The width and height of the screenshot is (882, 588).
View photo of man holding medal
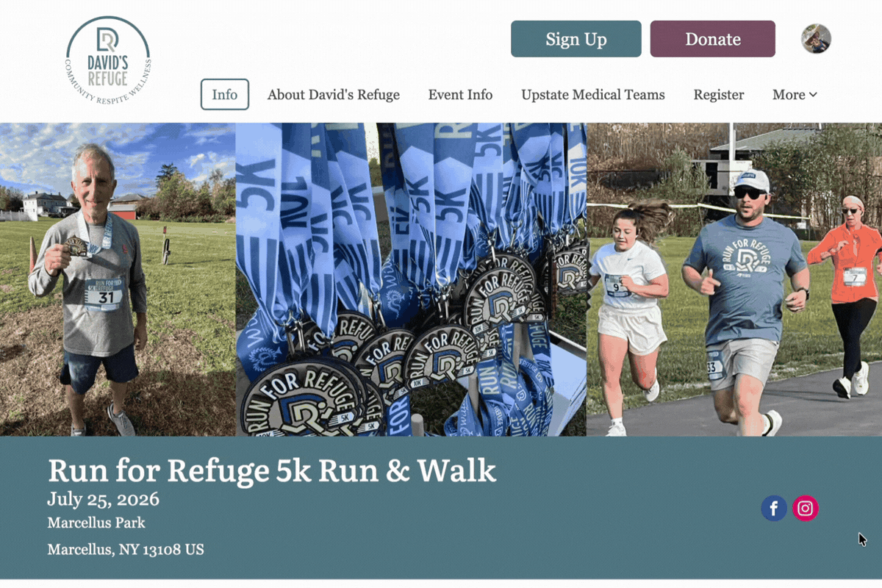[x=118, y=279]
